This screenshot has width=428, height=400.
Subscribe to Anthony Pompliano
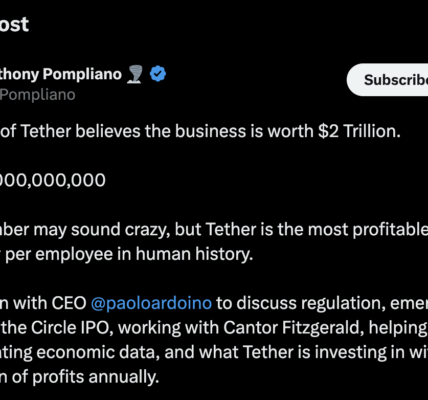(x=387, y=80)
